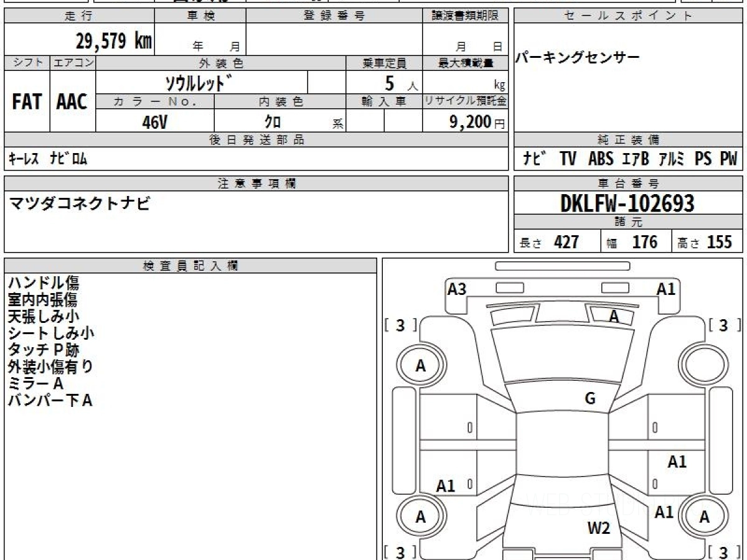Select the 登録番号 header
Image resolution: width=747 pixels, height=560 pixels.
(334, 16)
